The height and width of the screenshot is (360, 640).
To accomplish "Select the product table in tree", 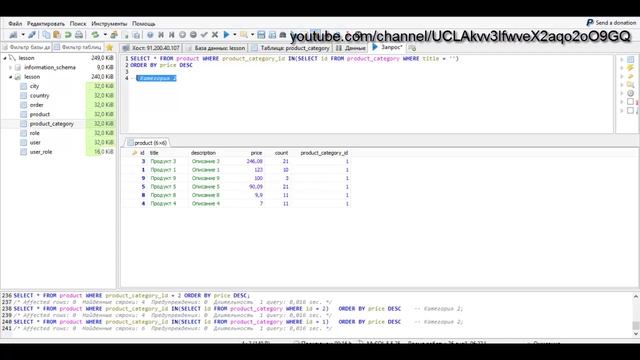I will point(40,114).
